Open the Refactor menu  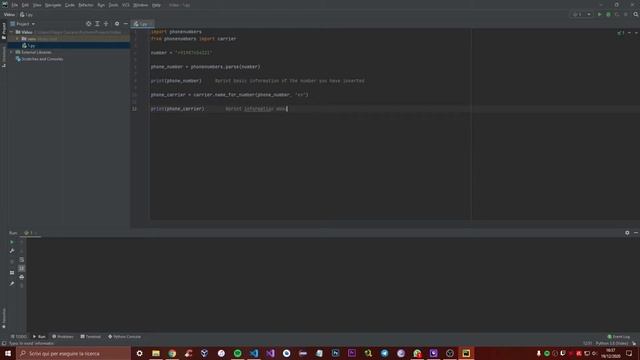pos(86,5)
